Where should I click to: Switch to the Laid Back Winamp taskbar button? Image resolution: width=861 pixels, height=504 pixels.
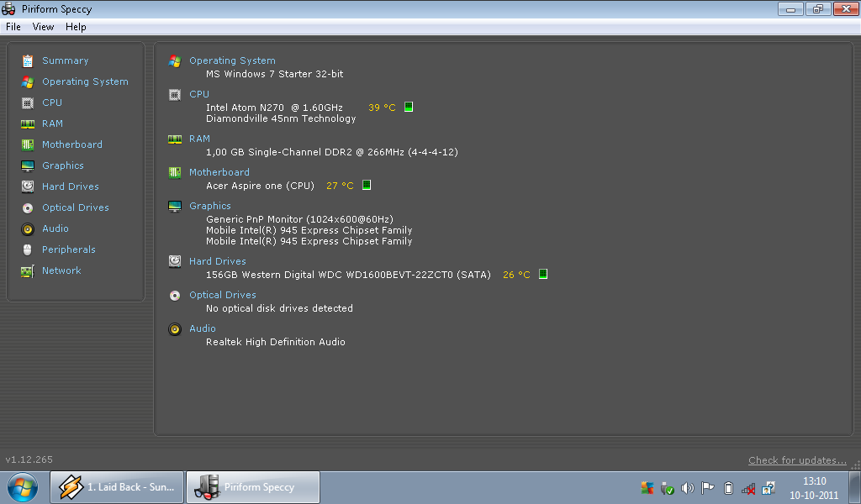point(117,487)
